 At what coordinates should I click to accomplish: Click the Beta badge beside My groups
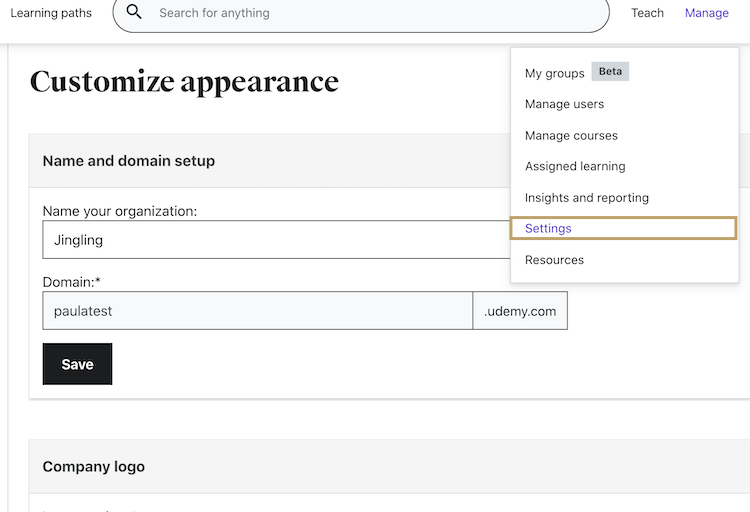click(610, 72)
